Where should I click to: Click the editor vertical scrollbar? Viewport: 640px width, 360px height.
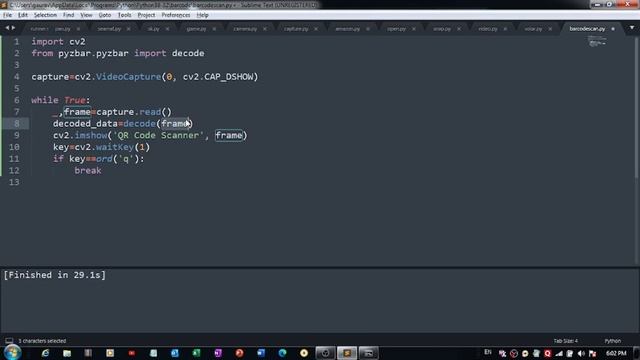point(637,106)
